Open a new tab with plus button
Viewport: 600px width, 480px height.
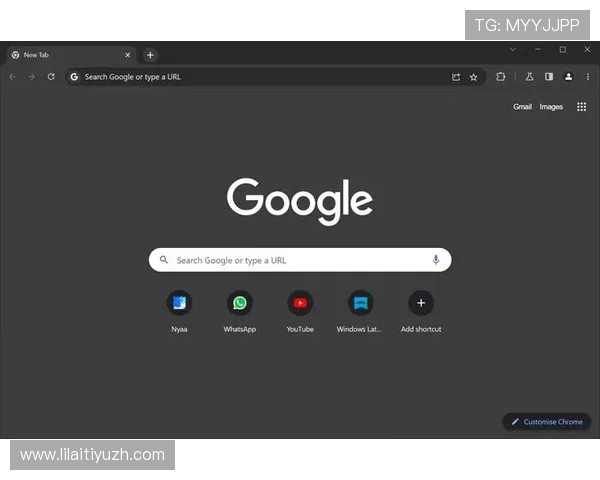coord(150,55)
